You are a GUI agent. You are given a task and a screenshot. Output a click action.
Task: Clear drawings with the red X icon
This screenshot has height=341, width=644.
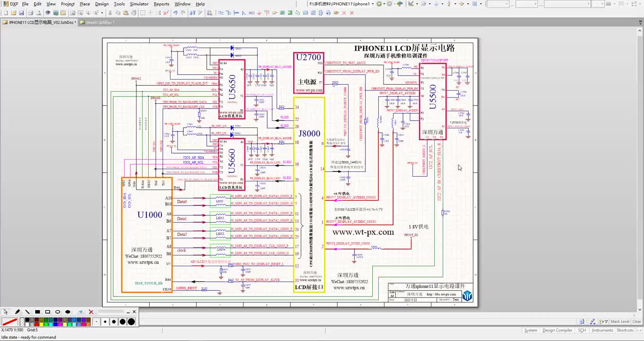tap(91, 312)
